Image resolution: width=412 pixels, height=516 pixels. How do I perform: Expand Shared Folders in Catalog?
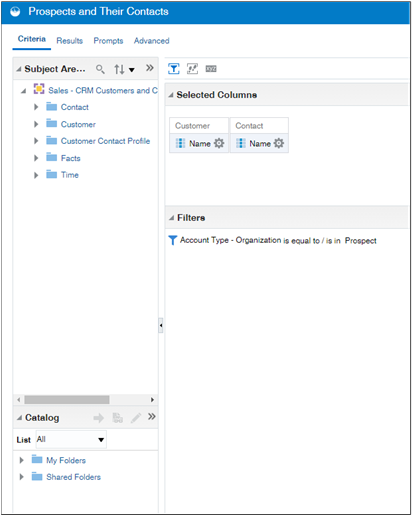click(x=22, y=477)
